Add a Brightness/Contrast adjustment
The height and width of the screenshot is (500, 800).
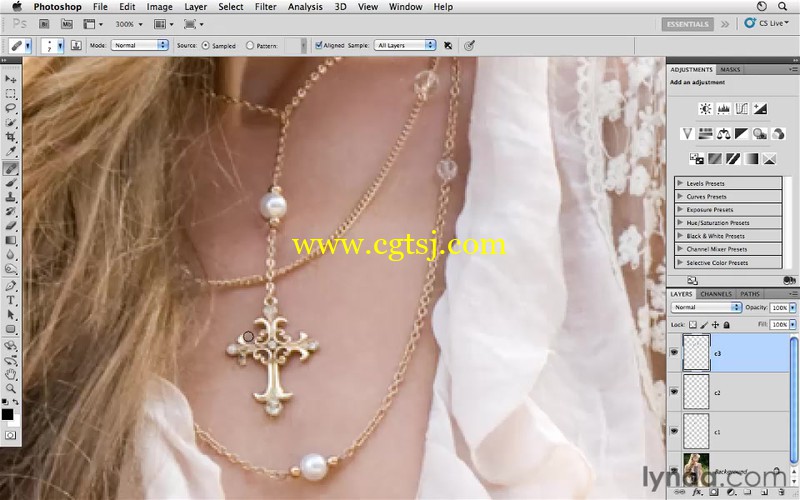[705, 109]
